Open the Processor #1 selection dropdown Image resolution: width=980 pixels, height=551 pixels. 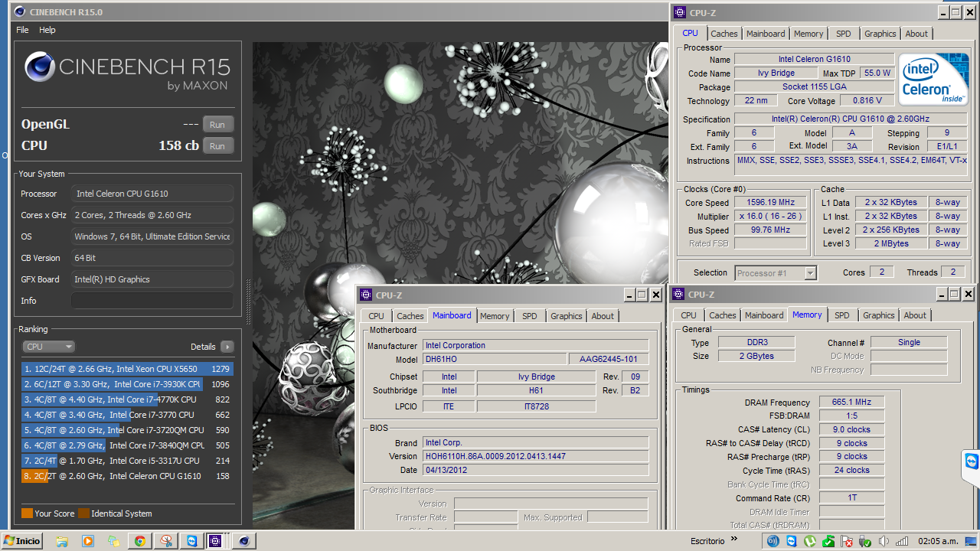pos(776,273)
